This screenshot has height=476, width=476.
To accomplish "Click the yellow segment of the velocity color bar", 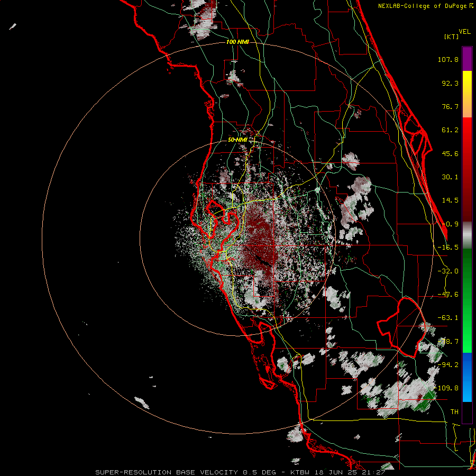I will tap(467, 94).
